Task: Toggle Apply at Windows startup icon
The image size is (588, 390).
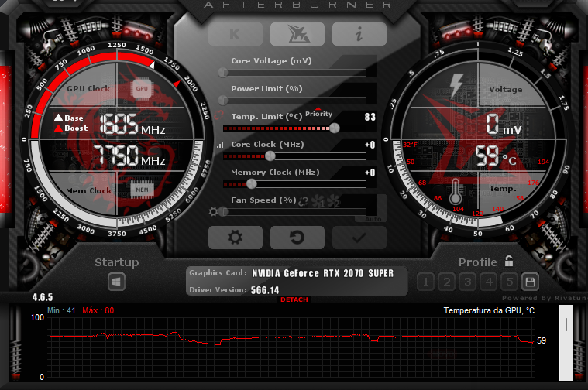Action: pos(116,282)
